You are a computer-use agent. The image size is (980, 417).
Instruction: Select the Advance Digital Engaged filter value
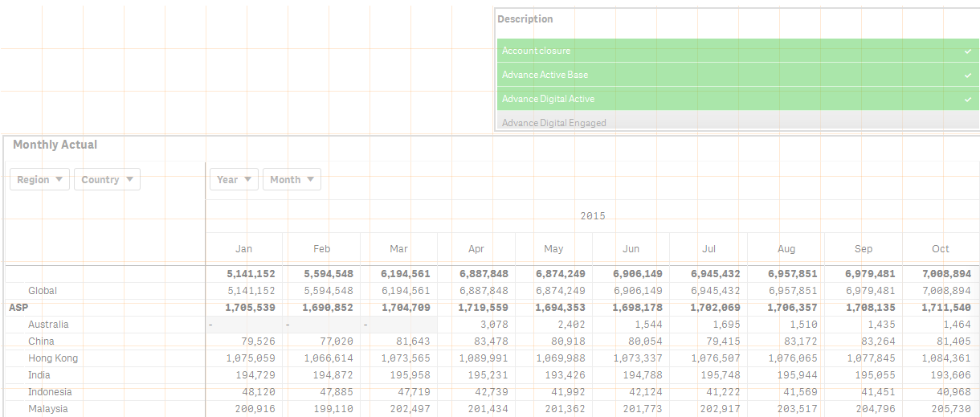[553, 123]
